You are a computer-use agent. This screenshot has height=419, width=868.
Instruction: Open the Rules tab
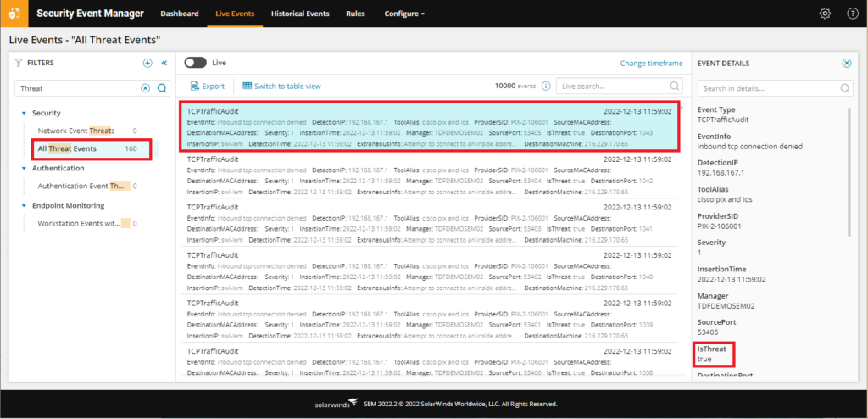pyautogui.click(x=355, y=14)
